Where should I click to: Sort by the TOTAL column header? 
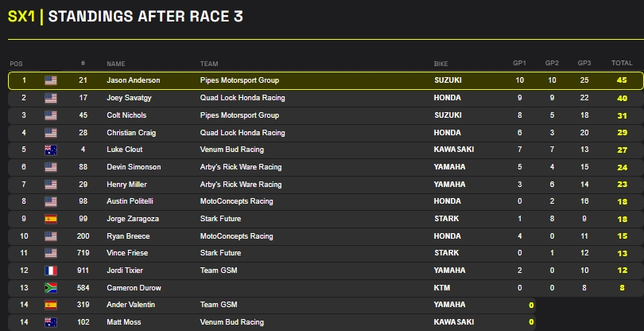pos(622,63)
